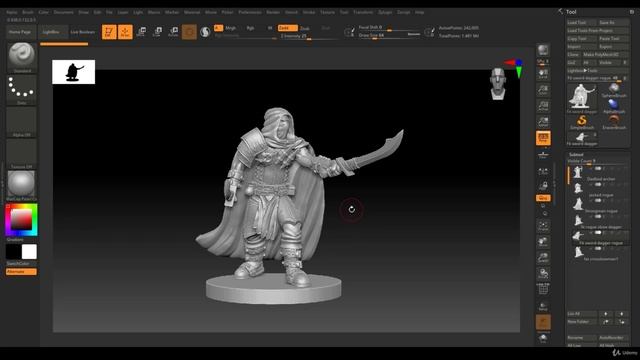This screenshot has width=640, height=360.
Task: Toggle the Lock camera icon
Action: click(x=543, y=186)
